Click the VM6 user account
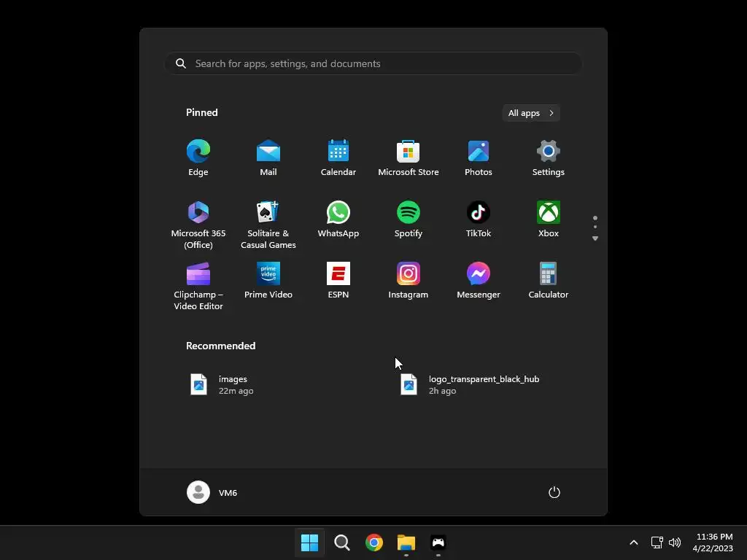Screen dimensions: 747x560 tap(212, 492)
